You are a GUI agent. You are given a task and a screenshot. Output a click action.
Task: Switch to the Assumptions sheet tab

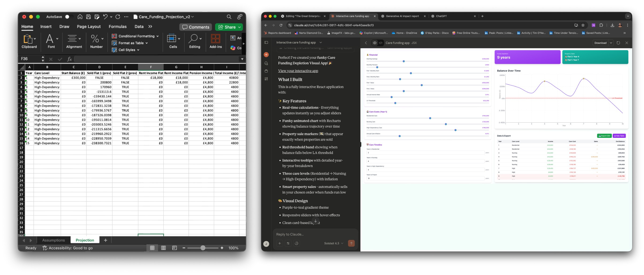(x=53, y=240)
